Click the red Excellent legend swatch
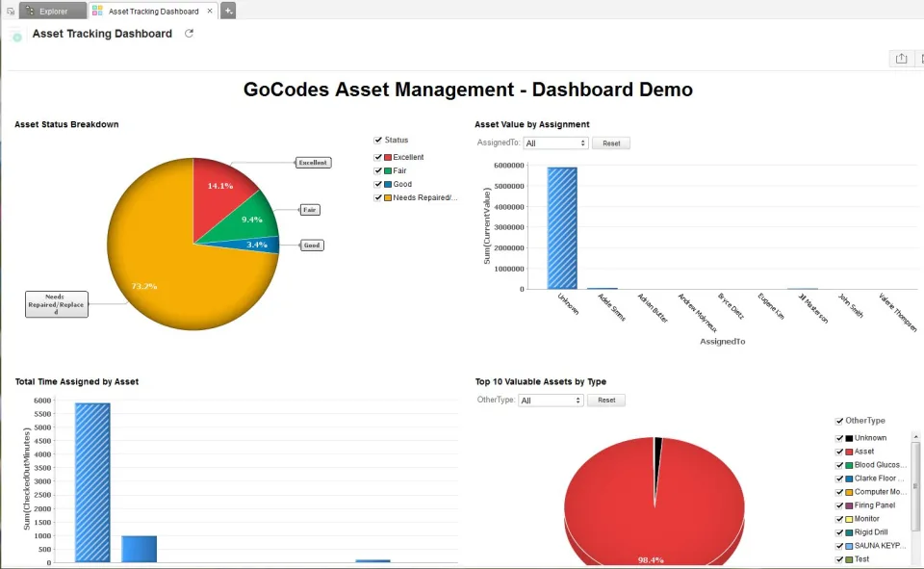 point(388,158)
